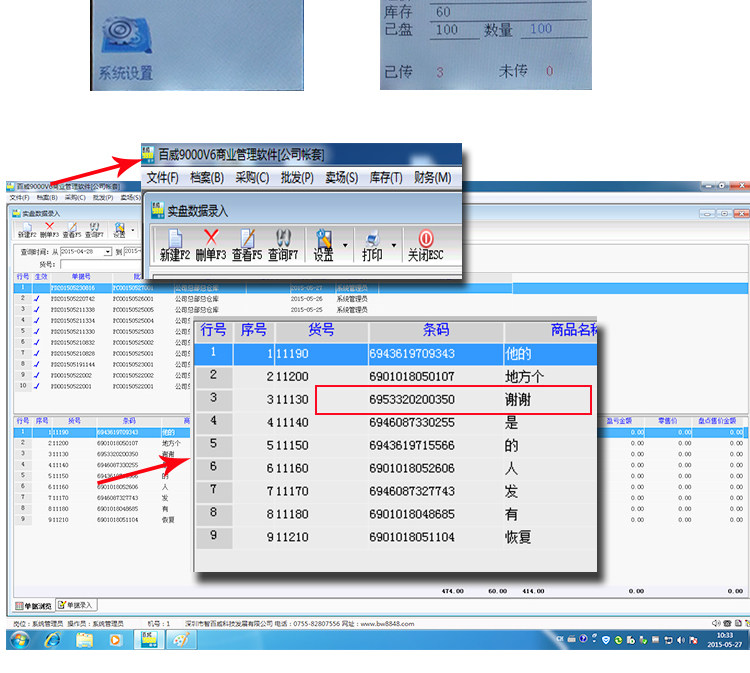Screen dimensions: 750x673
Task: Click the enlarged 设置 settings icon
Action: (324, 239)
